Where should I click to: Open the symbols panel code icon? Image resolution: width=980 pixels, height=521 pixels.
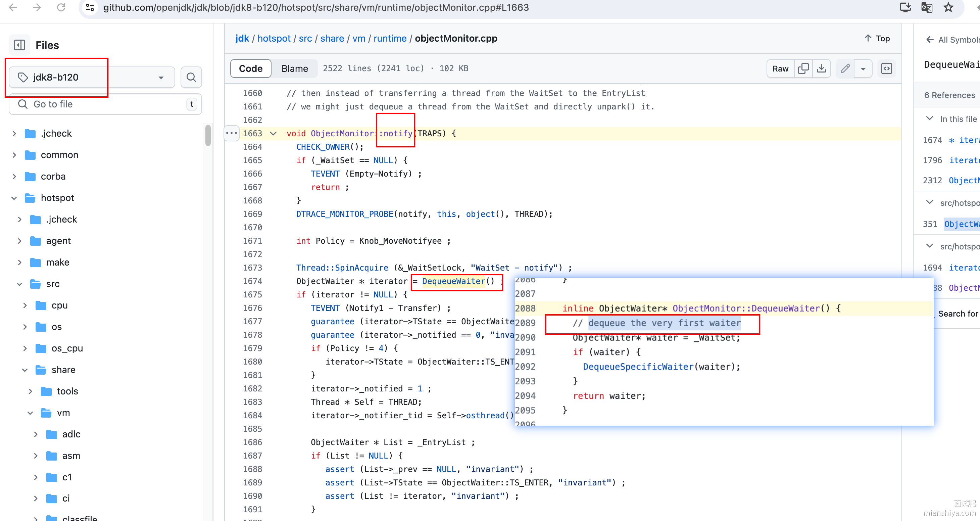(x=887, y=68)
